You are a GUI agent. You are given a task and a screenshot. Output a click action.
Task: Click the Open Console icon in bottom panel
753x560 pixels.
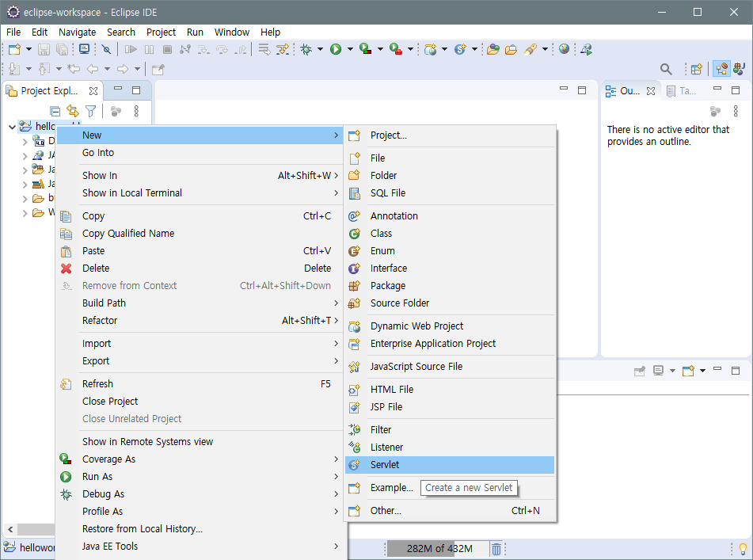[688, 371]
